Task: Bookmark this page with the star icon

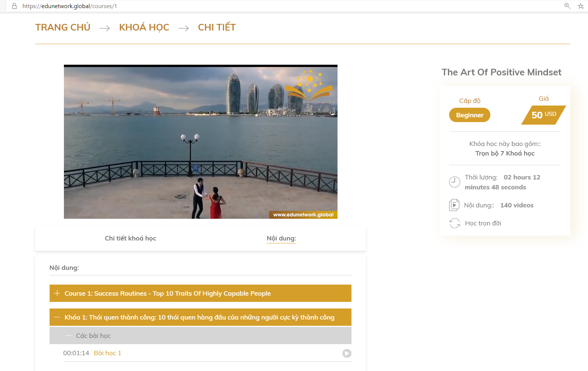Action: [x=581, y=6]
